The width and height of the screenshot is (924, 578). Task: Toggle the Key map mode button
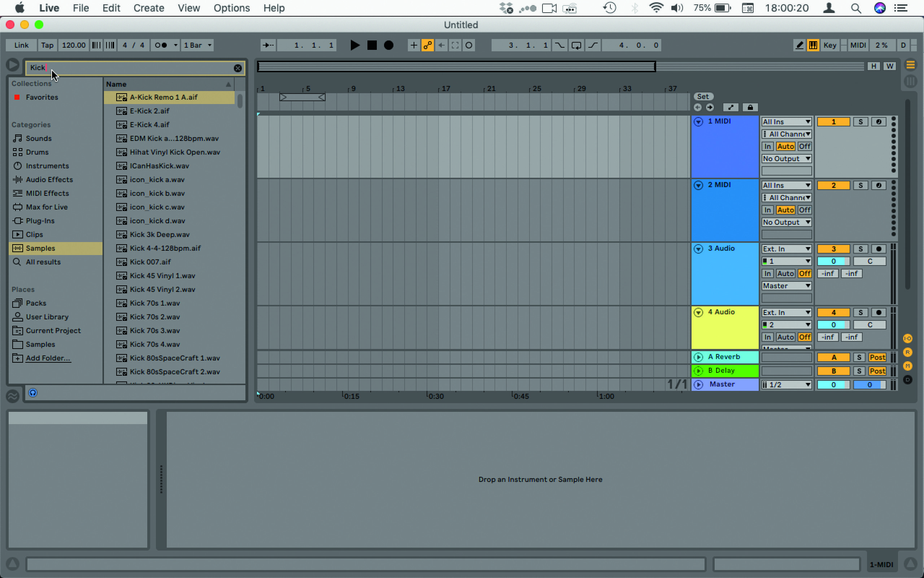pyautogui.click(x=830, y=45)
